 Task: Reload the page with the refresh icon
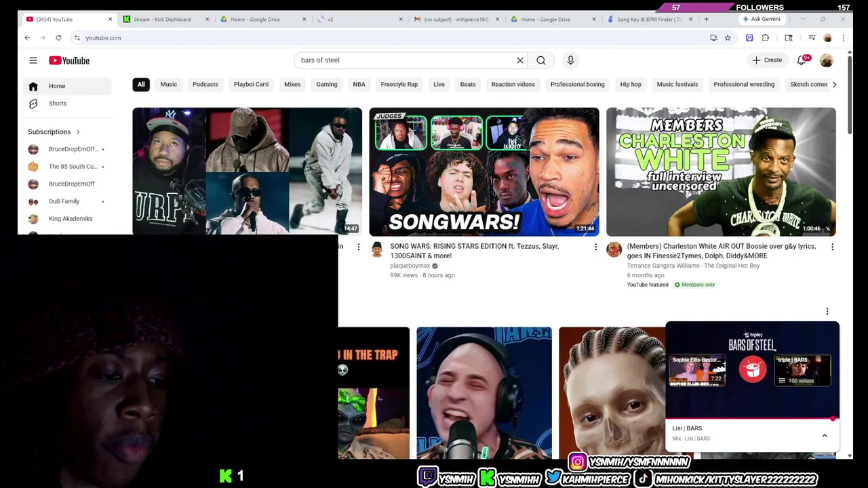click(x=58, y=38)
